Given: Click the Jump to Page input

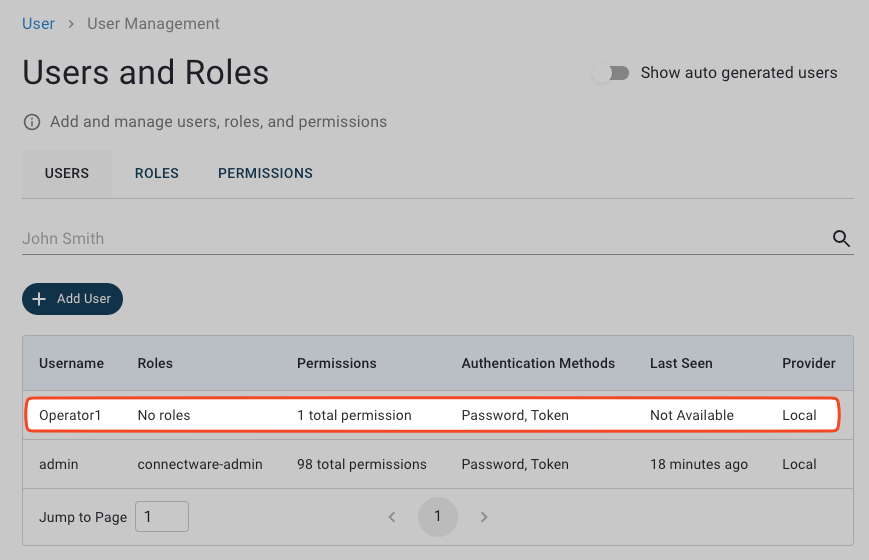Looking at the screenshot, I should [x=161, y=517].
